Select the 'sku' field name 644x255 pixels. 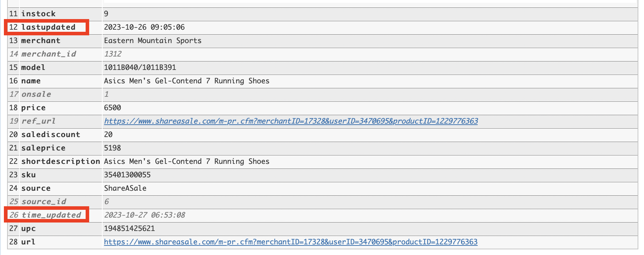[x=28, y=175]
